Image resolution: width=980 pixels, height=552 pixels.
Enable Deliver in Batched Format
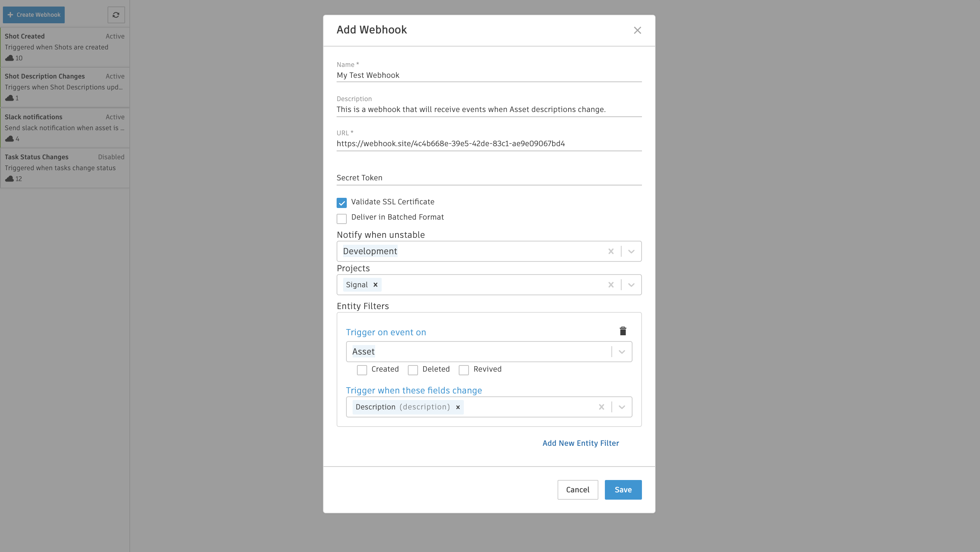click(x=341, y=219)
